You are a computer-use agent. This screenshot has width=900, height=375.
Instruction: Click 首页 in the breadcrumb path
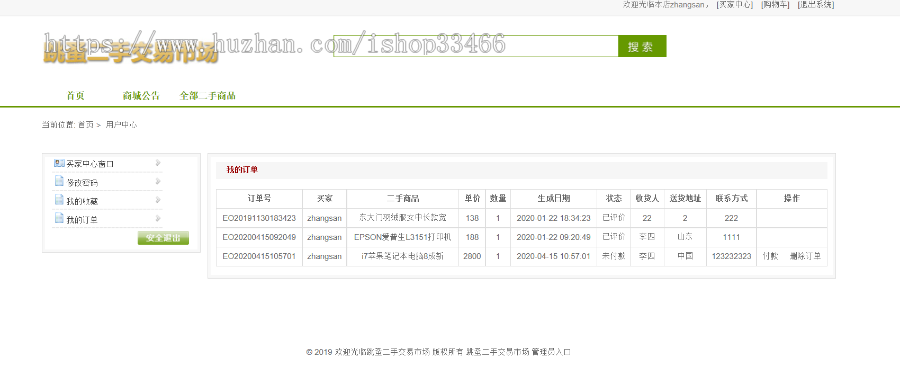coord(85,125)
